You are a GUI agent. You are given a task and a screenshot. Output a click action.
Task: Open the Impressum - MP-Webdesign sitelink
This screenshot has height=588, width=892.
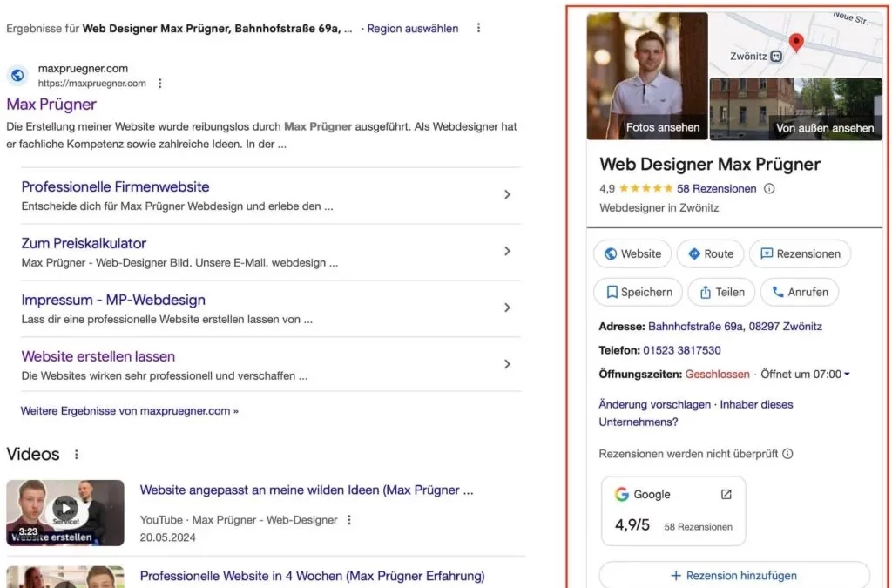pyautogui.click(x=113, y=300)
